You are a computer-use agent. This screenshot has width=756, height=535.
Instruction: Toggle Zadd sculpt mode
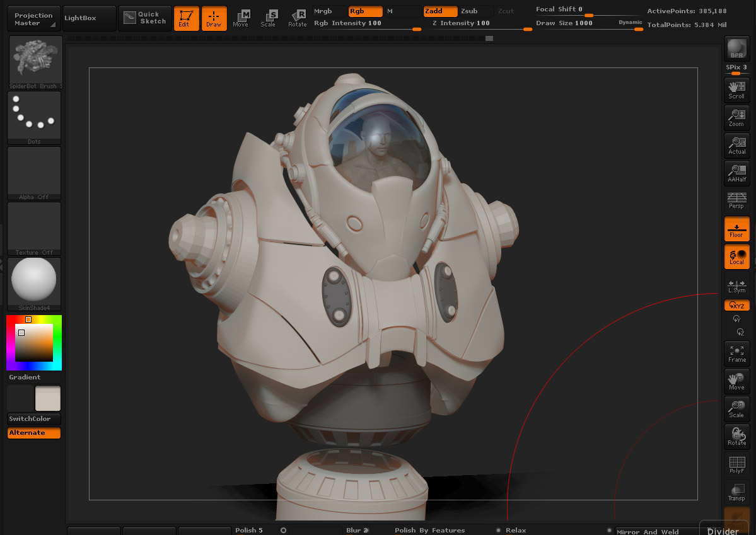point(440,11)
